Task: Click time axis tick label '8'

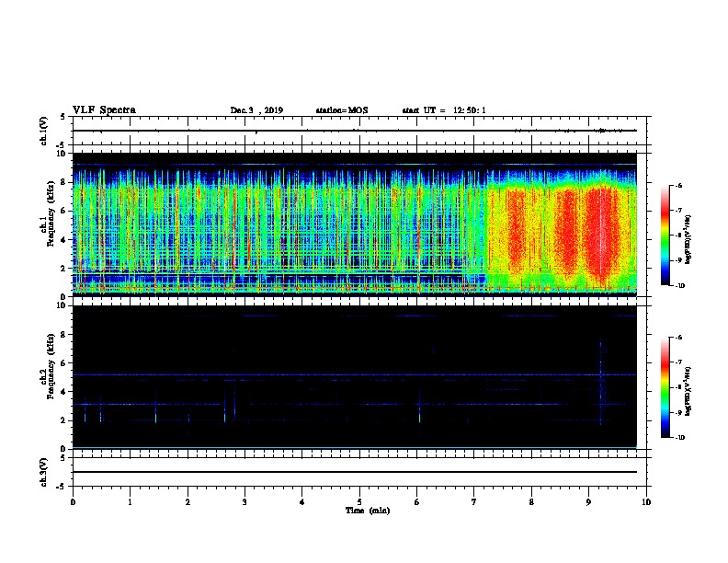Action: (x=531, y=502)
